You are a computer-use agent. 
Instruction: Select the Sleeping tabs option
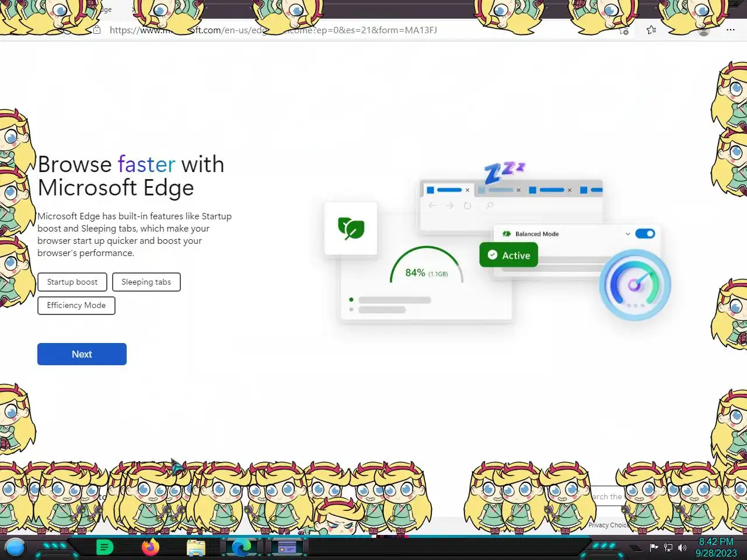pyautogui.click(x=146, y=282)
